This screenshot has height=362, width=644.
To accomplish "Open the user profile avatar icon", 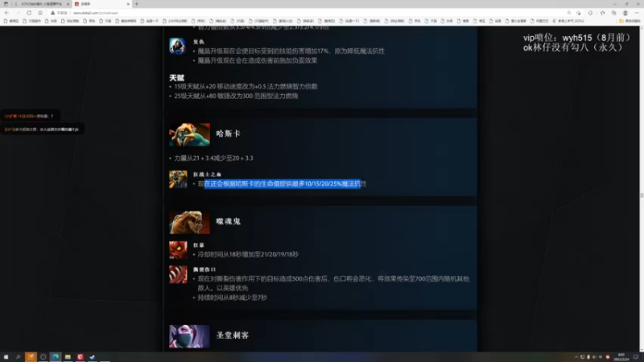I will [625, 13].
